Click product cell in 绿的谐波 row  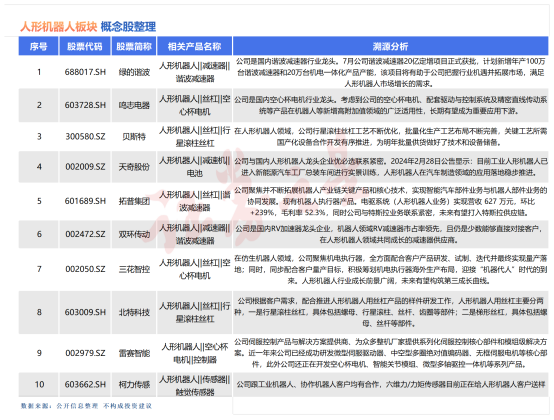click(x=195, y=72)
